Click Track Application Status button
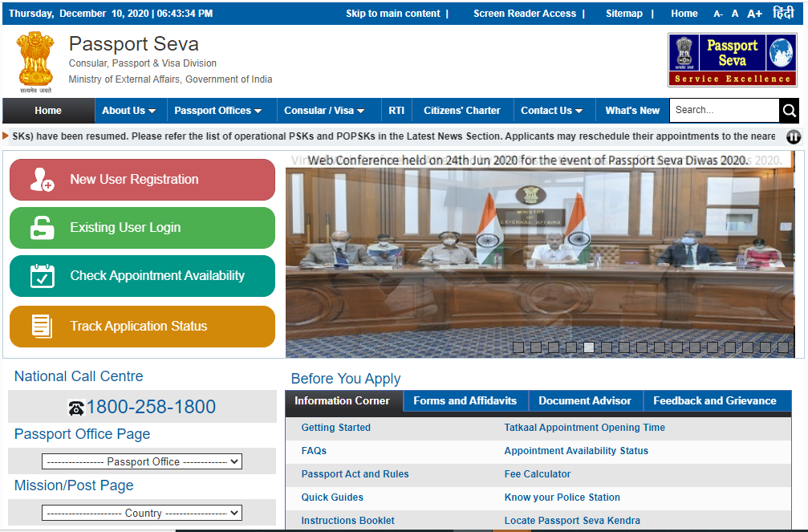 point(142,327)
